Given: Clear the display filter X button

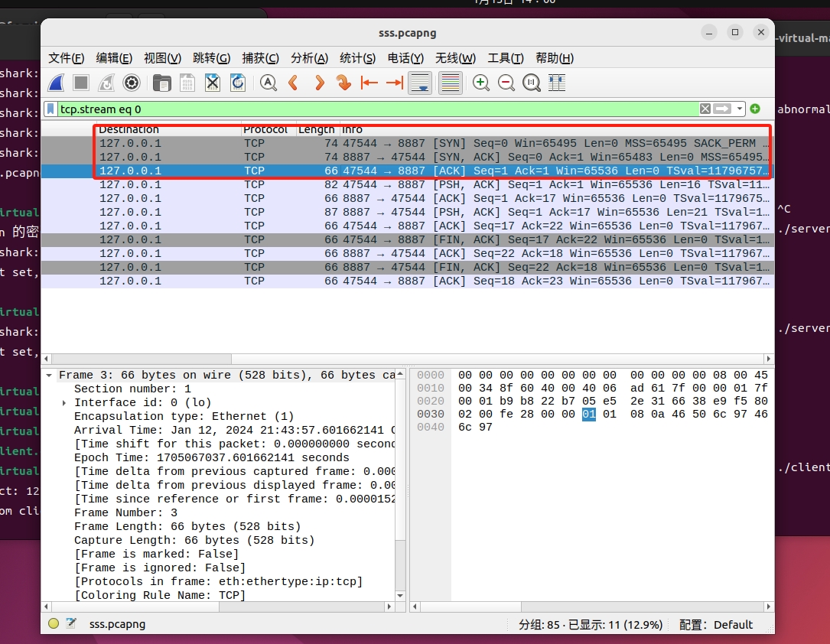Looking at the screenshot, I should (x=705, y=109).
